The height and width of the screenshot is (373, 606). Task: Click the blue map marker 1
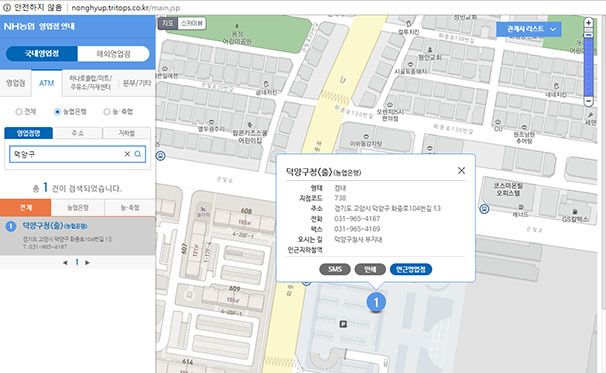point(376,302)
